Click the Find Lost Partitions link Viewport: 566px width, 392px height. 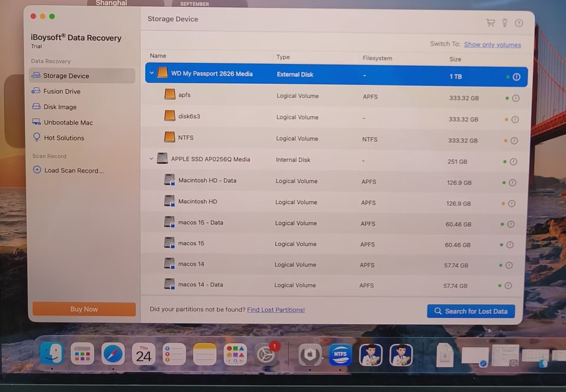pos(276,310)
